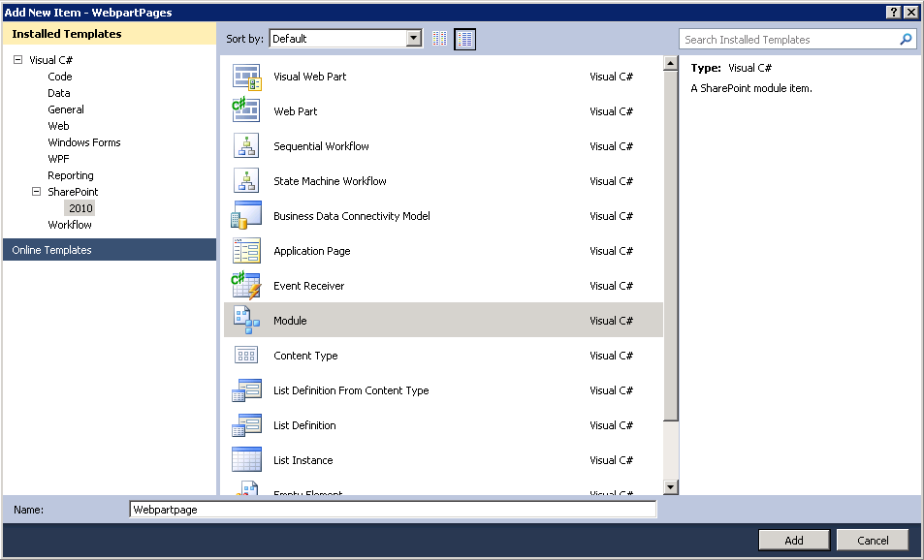924x560 pixels.
Task: Click the template list scrollbar thumb
Action: tap(671, 246)
